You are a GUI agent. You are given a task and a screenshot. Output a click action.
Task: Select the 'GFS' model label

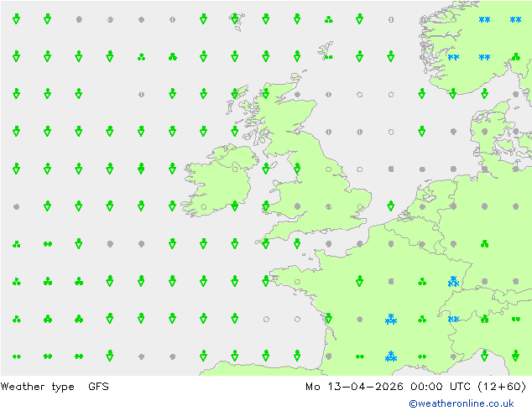(x=98, y=386)
